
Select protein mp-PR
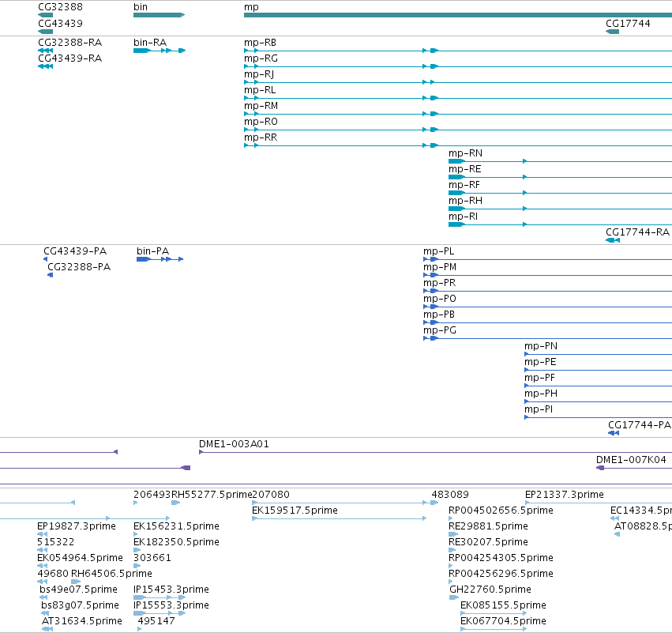point(440,283)
